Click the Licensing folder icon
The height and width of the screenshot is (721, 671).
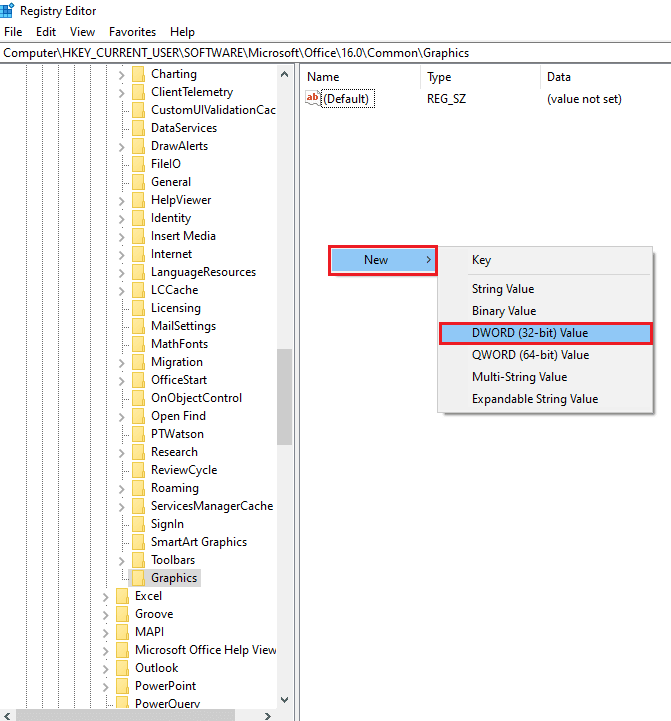tap(138, 308)
